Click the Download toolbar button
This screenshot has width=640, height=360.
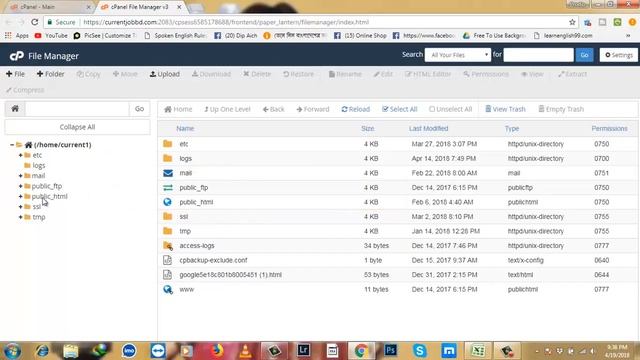pyautogui.click(x=211, y=74)
